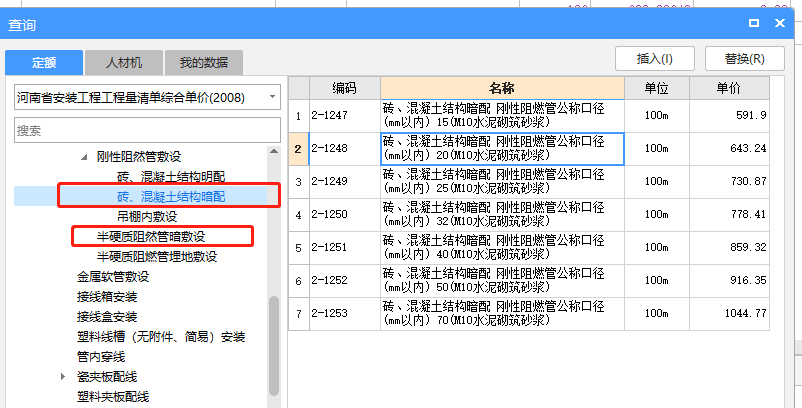The height and width of the screenshot is (408, 802).
Task: Select 半硬质阻燃管埋地敷设 tree item
Action: point(157,256)
